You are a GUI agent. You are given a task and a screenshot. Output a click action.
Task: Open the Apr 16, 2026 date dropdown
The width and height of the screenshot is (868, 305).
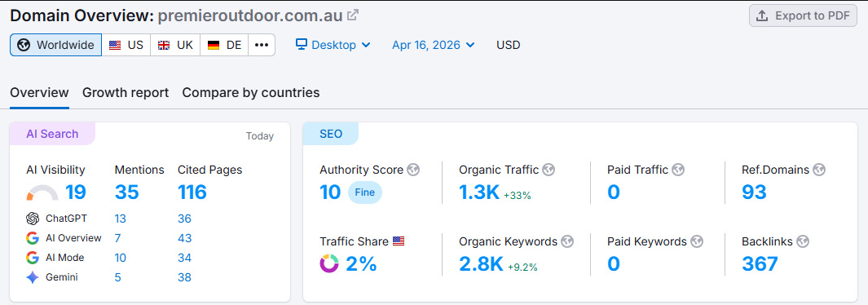[433, 45]
